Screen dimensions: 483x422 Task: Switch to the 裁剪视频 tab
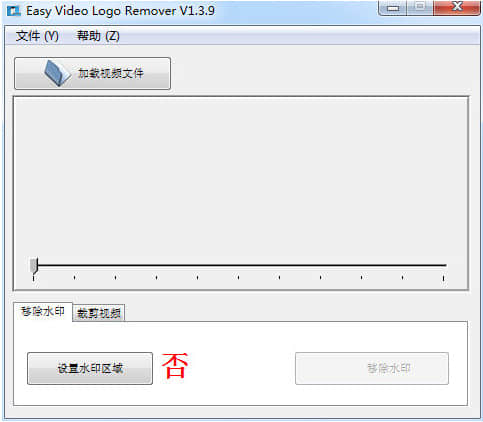(99, 313)
